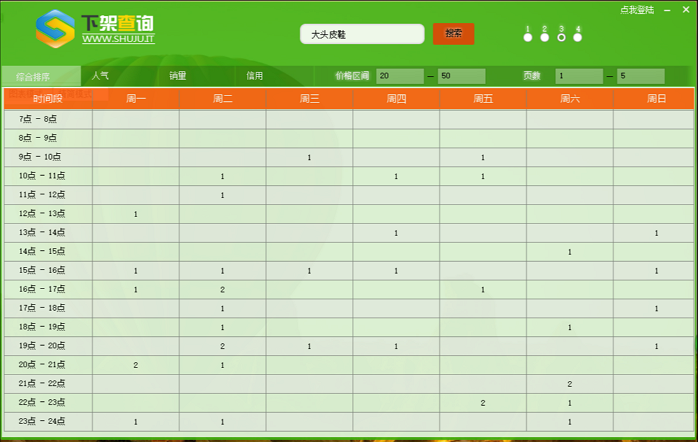Select the 16点 - 17点 time row label
The height and width of the screenshot is (442, 698).
coord(42,289)
